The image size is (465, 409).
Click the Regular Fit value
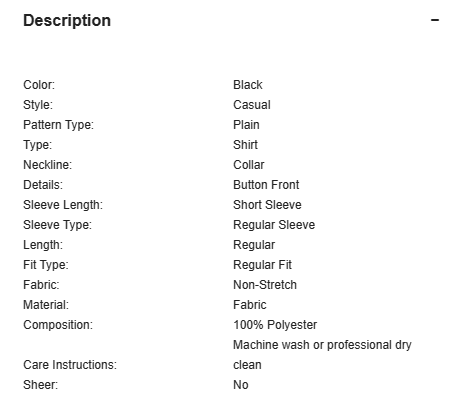[x=262, y=265]
